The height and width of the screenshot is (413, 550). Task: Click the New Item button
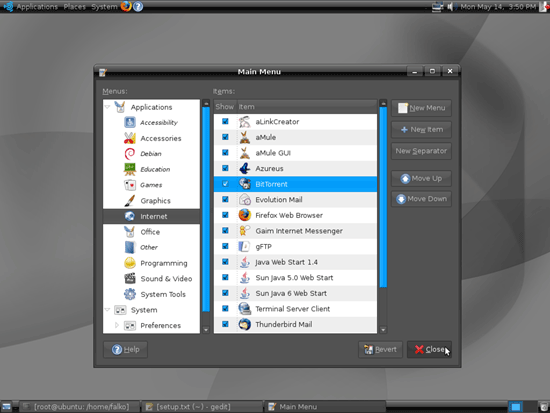(421, 129)
